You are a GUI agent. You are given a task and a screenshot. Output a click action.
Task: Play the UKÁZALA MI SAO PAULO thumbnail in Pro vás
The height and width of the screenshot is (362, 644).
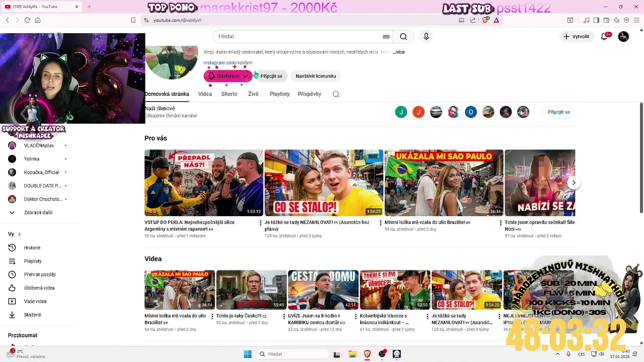pos(444,183)
